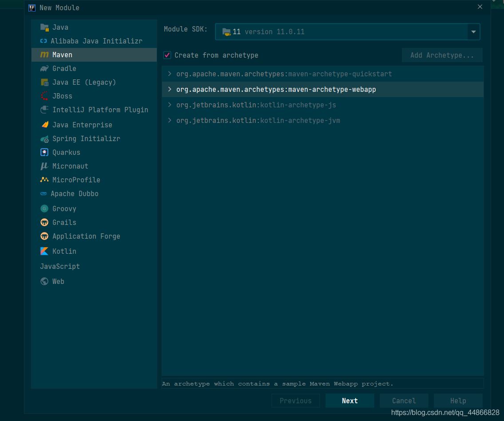Select the Quarkus module icon

(x=44, y=152)
